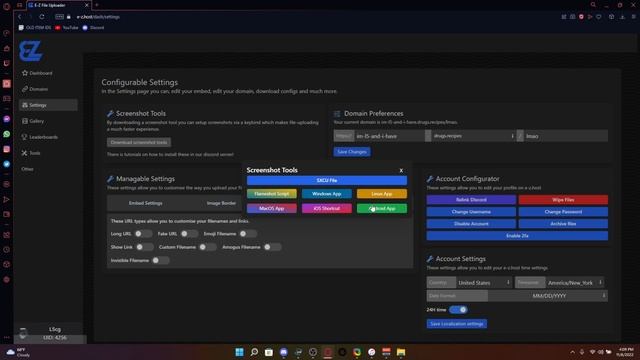Show hidden system tray icons

pos(572,352)
